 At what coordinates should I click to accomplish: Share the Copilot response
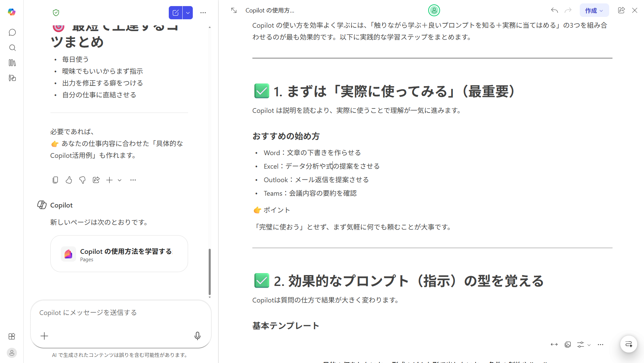click(96, 180)
